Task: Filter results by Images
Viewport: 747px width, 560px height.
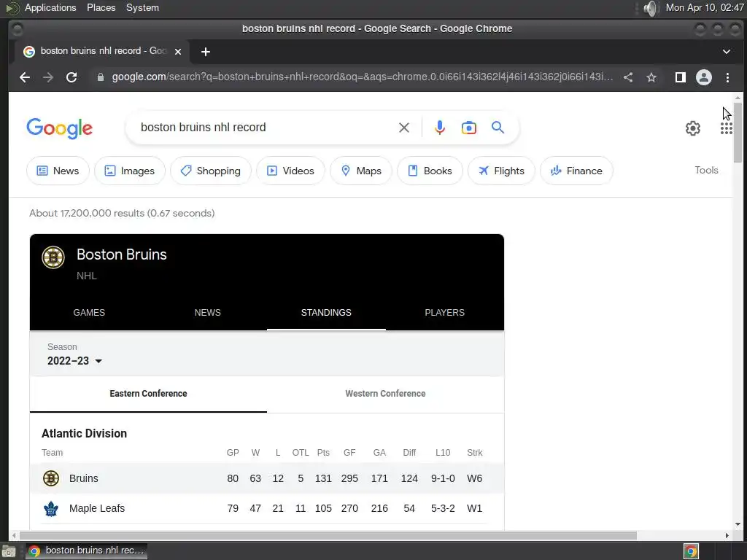Action: [130, 171]
